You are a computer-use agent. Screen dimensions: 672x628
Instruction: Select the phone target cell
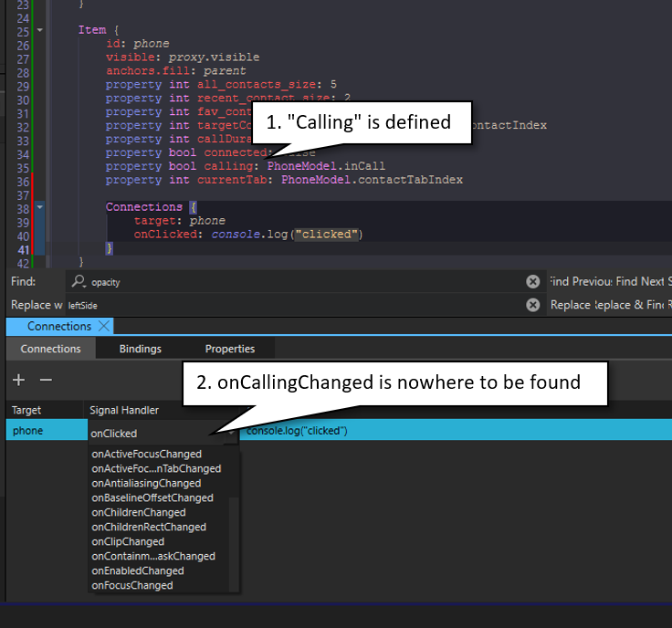point(47,430)
